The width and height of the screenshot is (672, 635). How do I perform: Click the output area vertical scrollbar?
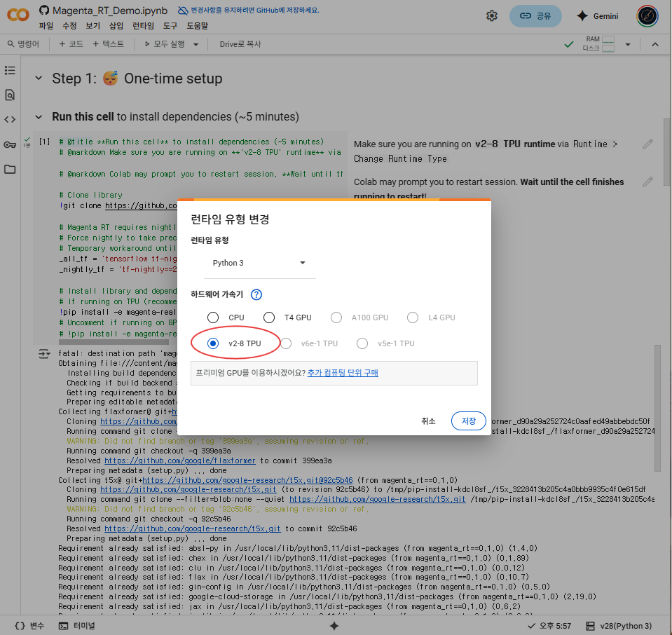pos(657,408)
